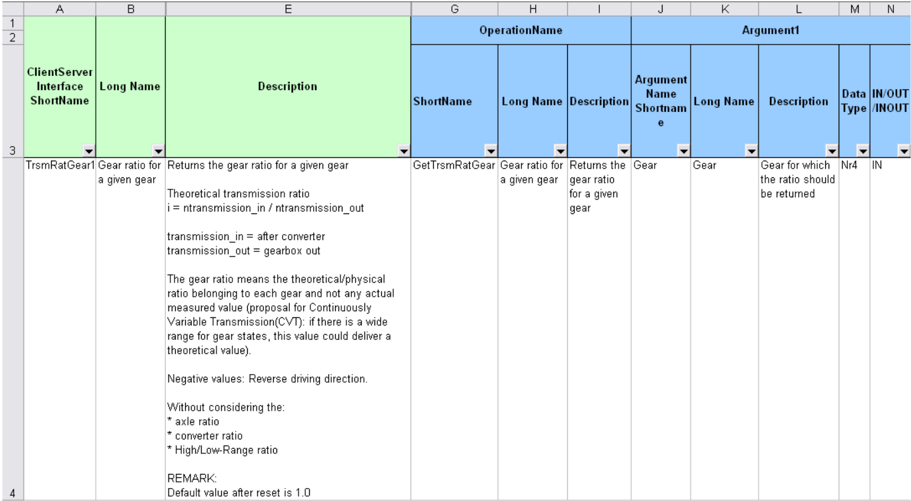Open filter dropdown for ClientServer Interface ShortName column
Image resolution: width=911 pixels, height=501 pixels.
click(88, 151)
